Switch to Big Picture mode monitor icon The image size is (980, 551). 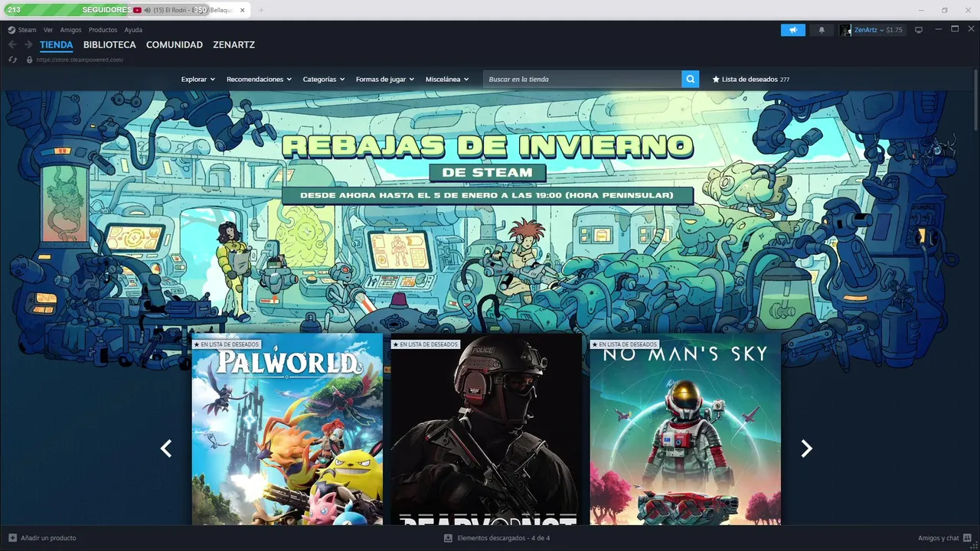tap(919, 30)
